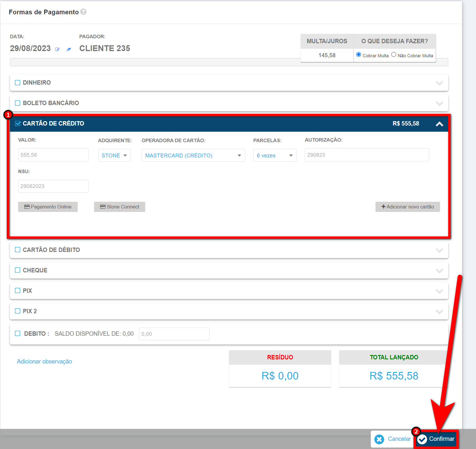
Task: Expand the CHEQUE section chevron
Action: pyautogui.click(x=439, y=271)
